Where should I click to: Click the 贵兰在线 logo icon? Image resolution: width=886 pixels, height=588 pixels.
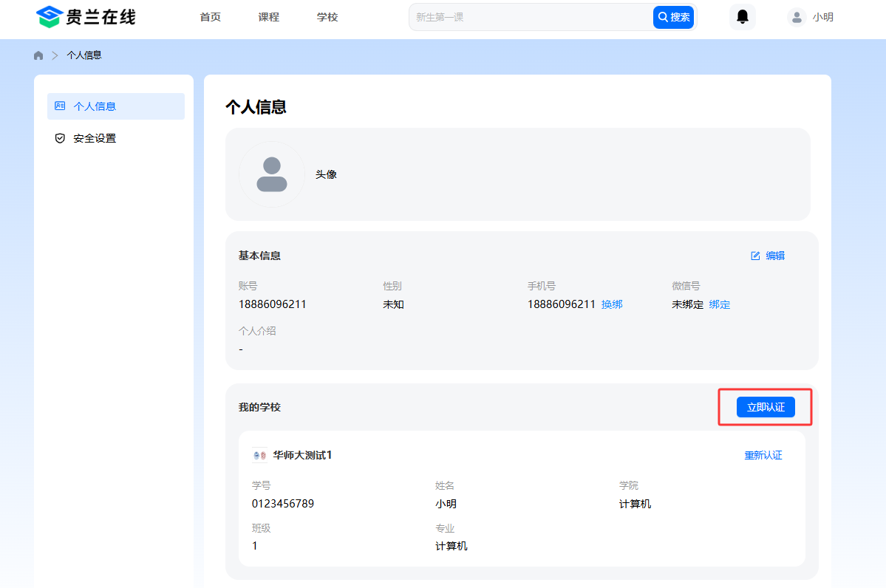coord(49,17)
